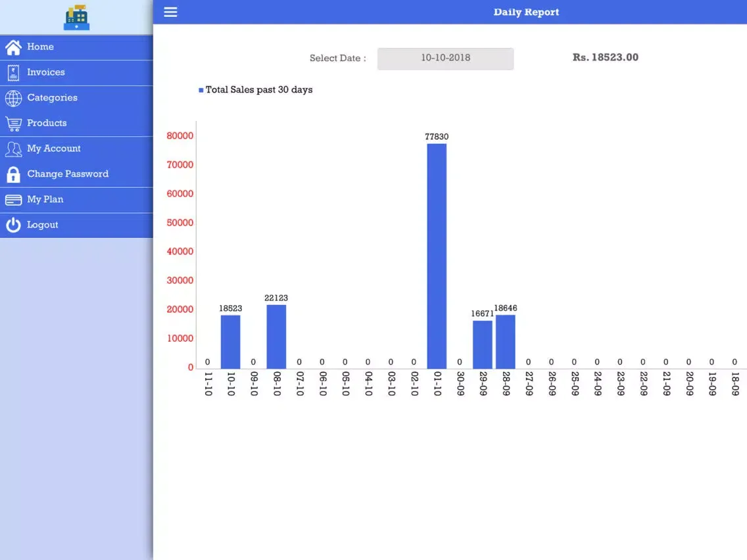The width and height of the screenshot is (747, 560).
Task: Click the Home house icon
Action: coord(13,47)
